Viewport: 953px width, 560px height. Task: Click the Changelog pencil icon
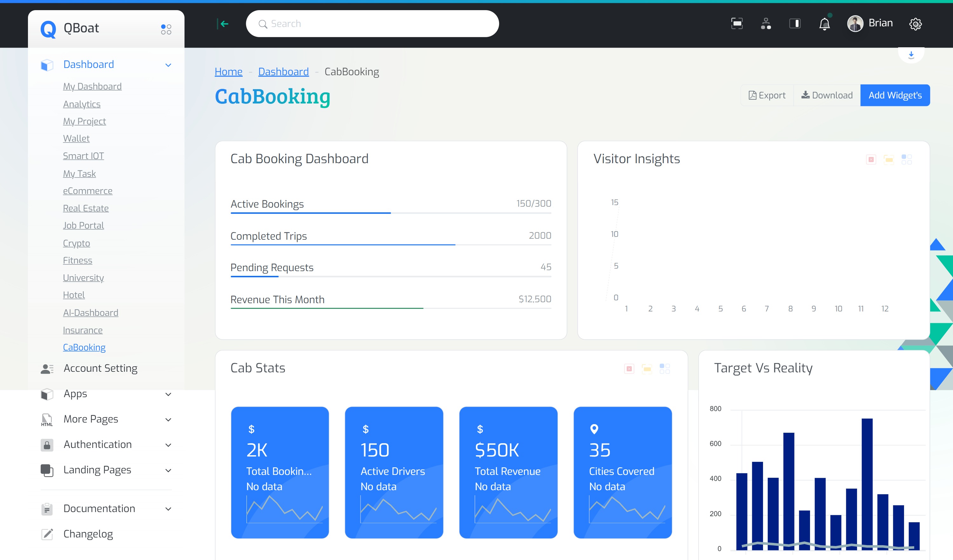(x=47, y=534)
